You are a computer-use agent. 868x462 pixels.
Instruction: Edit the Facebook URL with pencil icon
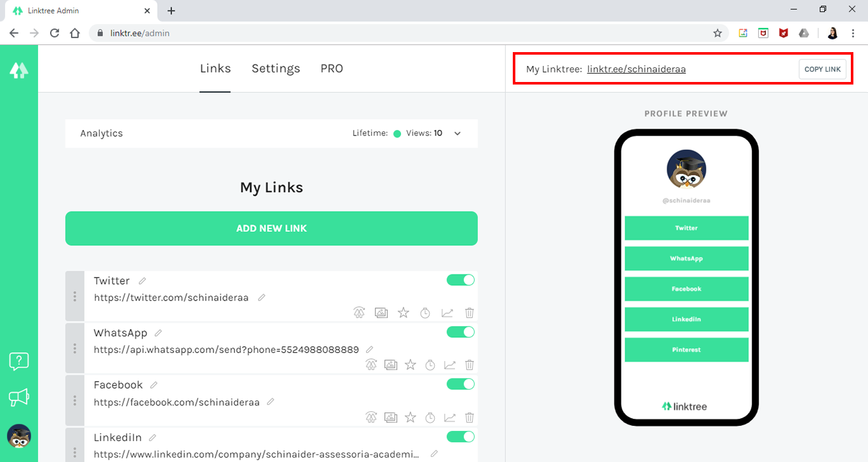click(x=271, y=402)
